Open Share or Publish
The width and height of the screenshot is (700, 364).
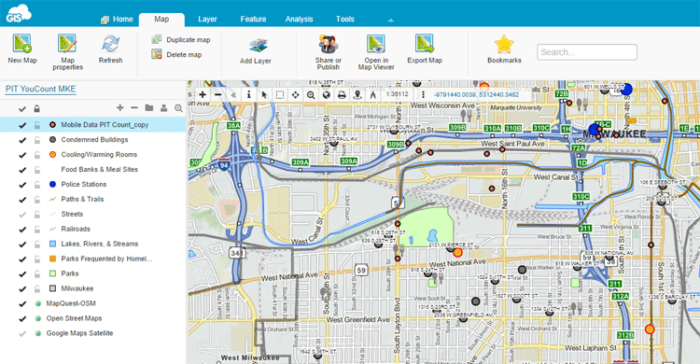coord(328,52)
